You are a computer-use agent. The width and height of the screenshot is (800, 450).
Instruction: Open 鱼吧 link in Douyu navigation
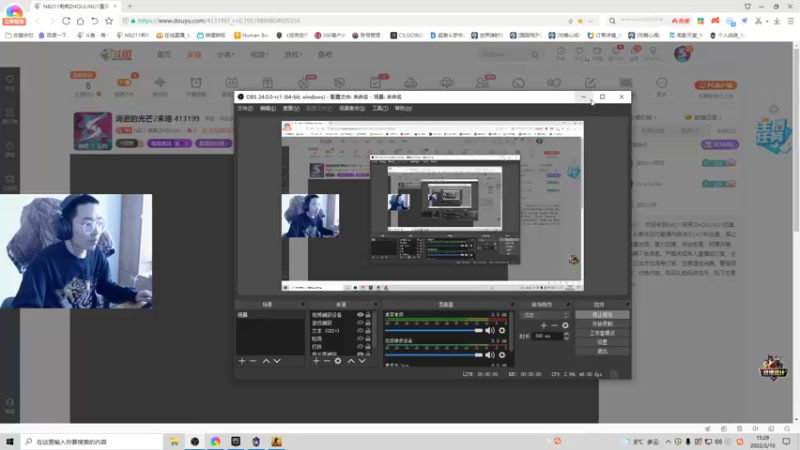click(325, 55)
